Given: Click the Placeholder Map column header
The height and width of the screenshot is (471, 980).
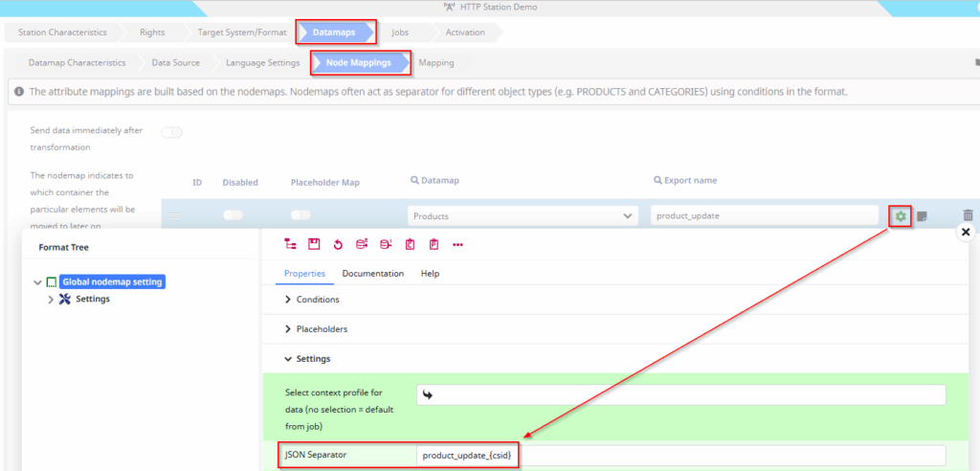Looking at the screenshot, I should tap(325, 182).
